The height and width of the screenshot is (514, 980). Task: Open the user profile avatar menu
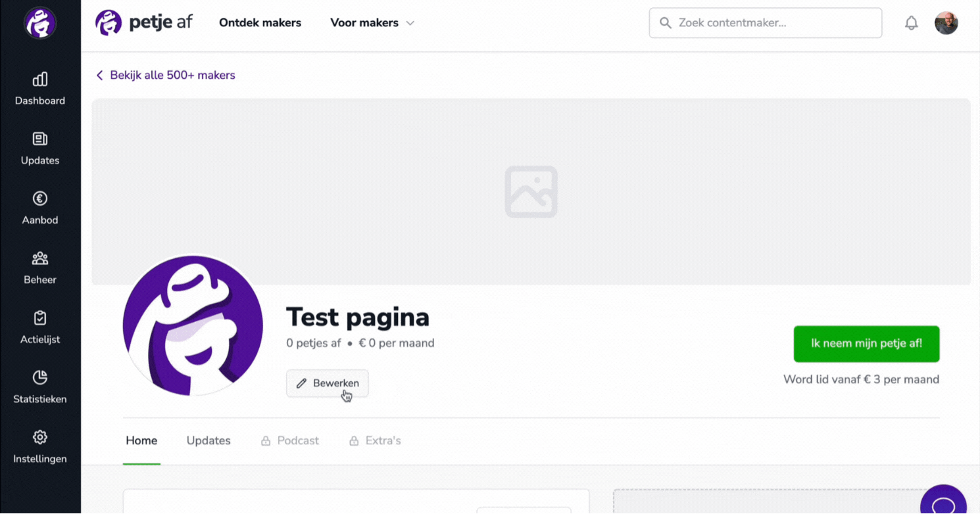coord(946,23)
